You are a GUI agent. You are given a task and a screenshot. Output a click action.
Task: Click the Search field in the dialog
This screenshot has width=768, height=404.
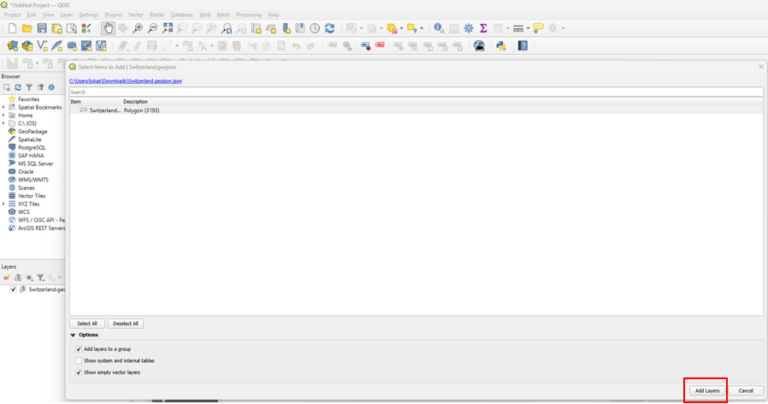415,91
